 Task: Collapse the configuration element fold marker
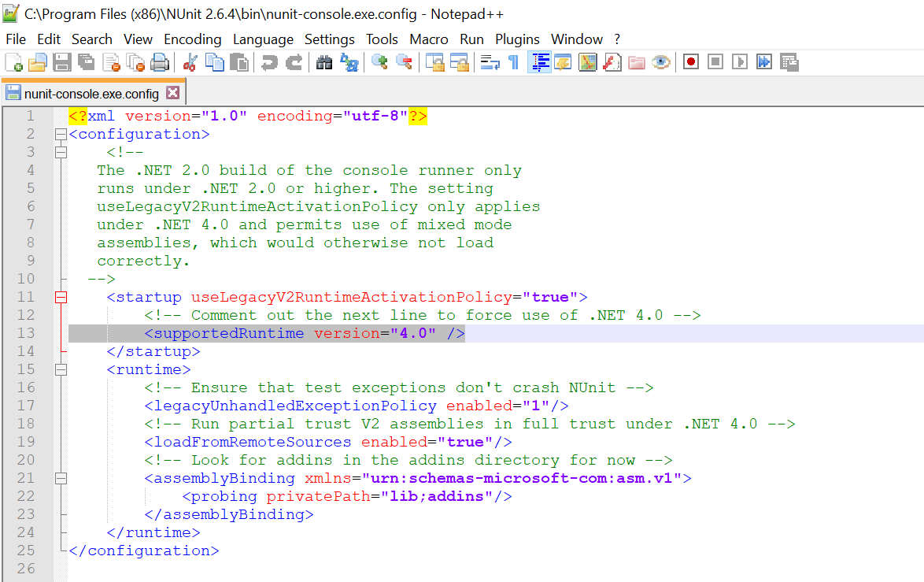pos(61,135)
